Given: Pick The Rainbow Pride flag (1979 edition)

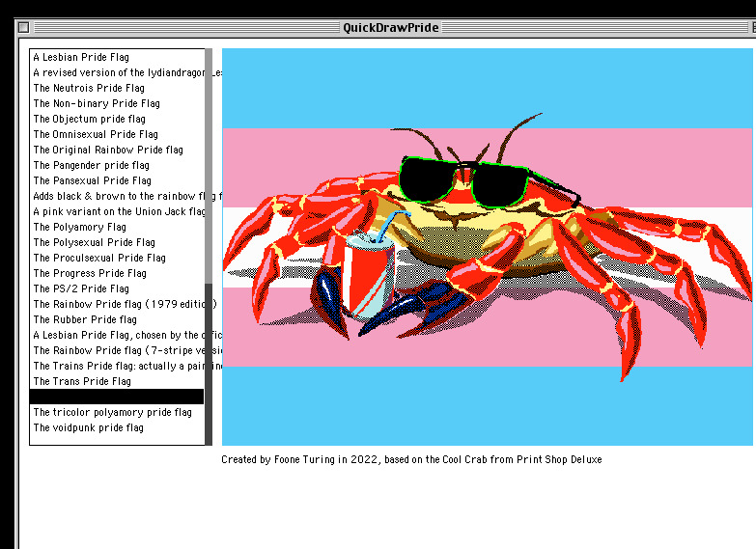Looking at the screenshot, I should click(x=117, y=304).
